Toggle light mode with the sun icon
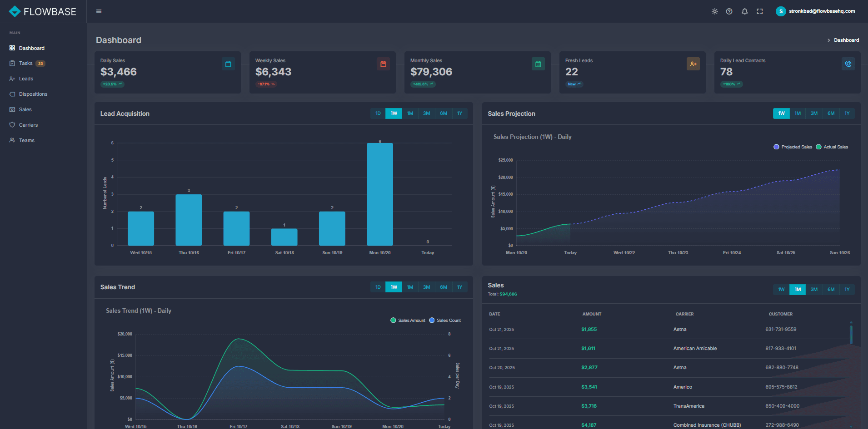 point(714,11)
